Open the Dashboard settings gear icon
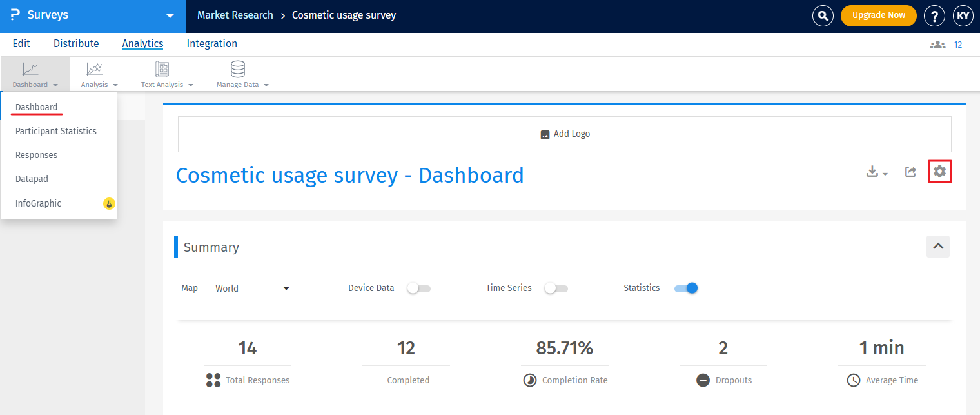 [x=939, y=171]
